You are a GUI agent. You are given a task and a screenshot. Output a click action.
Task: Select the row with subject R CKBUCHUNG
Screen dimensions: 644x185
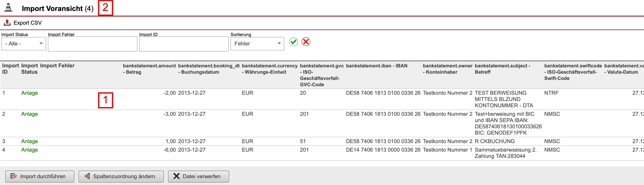click(495, 141)
